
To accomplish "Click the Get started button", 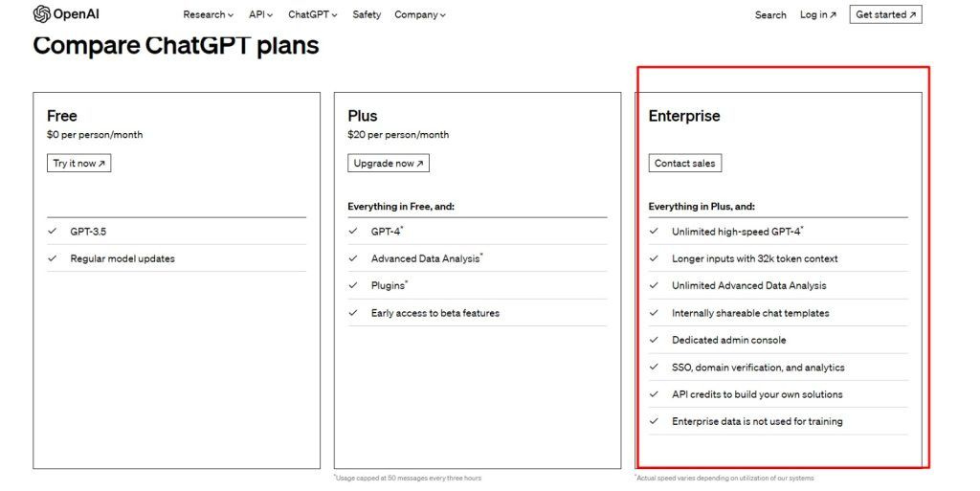I will click(x=885, y=14).
